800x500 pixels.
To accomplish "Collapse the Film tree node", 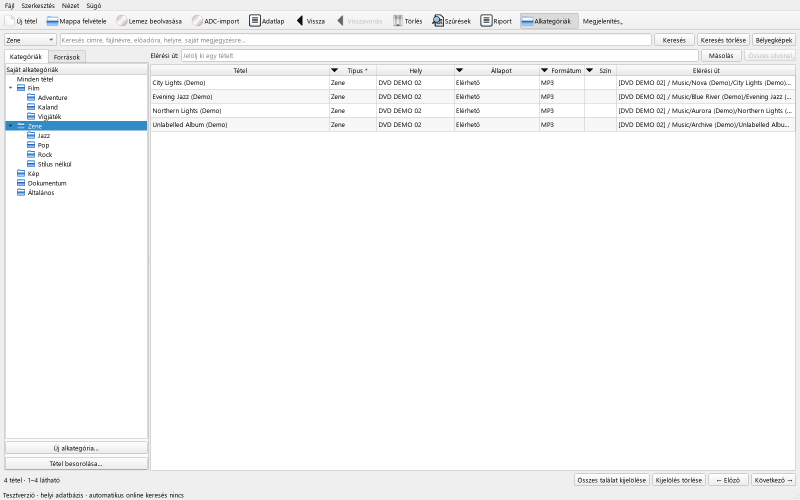I will (11, 88).
